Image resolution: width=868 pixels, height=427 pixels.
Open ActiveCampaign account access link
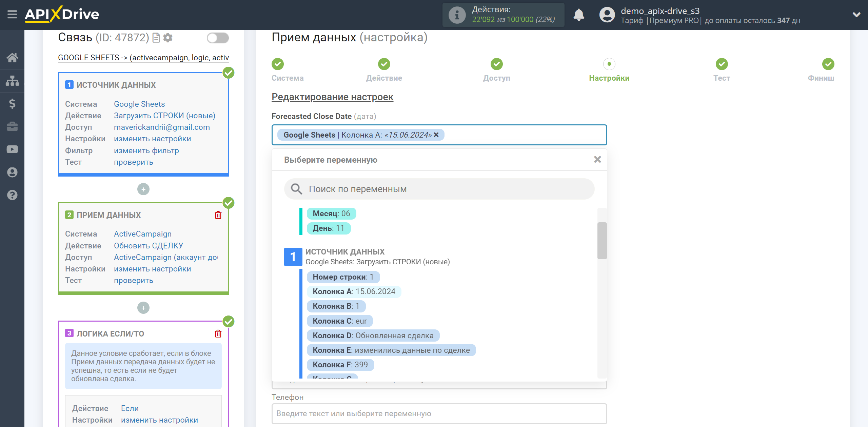pyautogui.click(x=166, y=257)
